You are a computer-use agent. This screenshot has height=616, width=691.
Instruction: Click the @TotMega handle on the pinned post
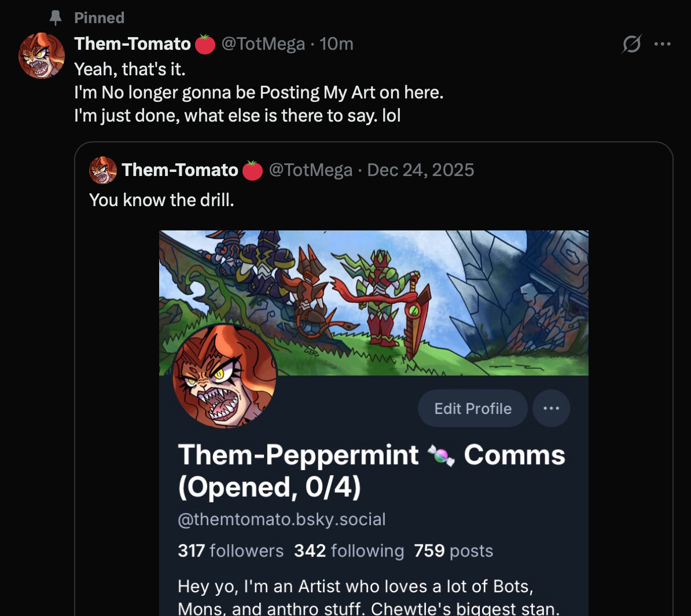pyautogui.click(x=263, y=44)
